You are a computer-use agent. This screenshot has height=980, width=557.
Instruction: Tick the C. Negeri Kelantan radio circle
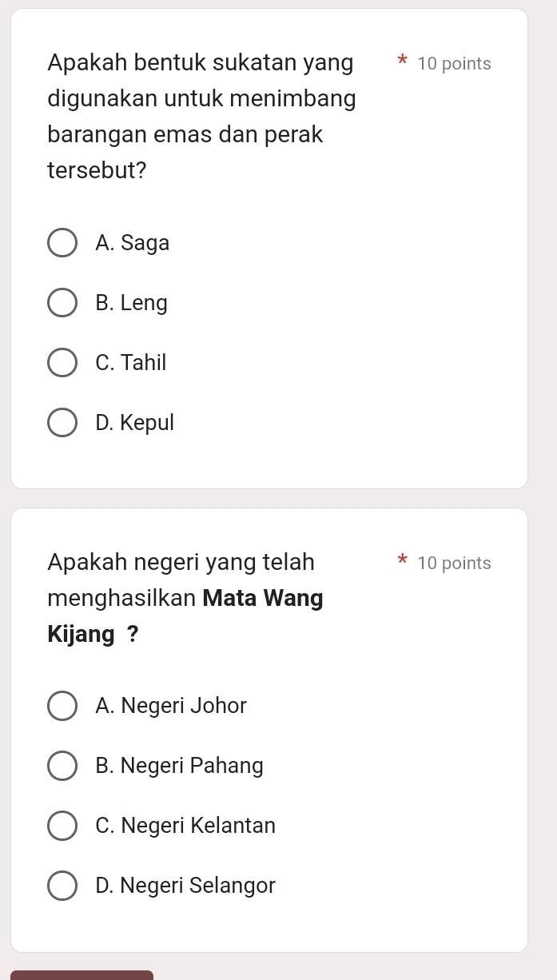pos(63,826)
